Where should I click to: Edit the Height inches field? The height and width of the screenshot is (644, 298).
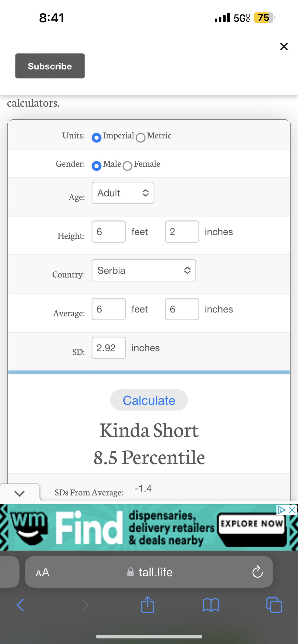pyautogui.click(x=182, y=232)
